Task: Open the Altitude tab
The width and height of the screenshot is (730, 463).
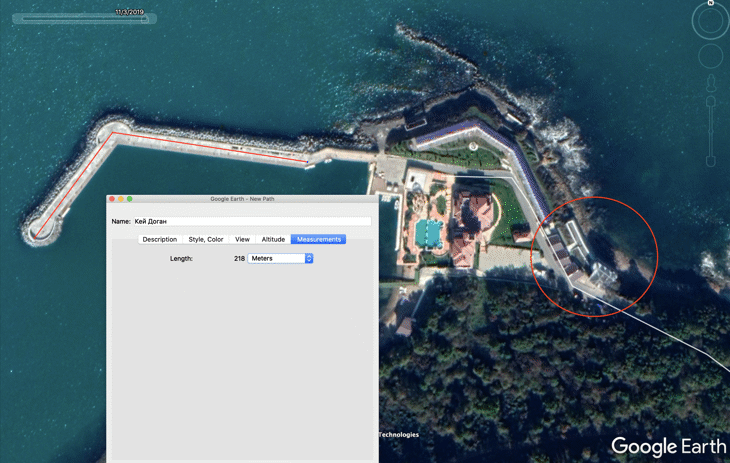Action: [x=273, y=239]
